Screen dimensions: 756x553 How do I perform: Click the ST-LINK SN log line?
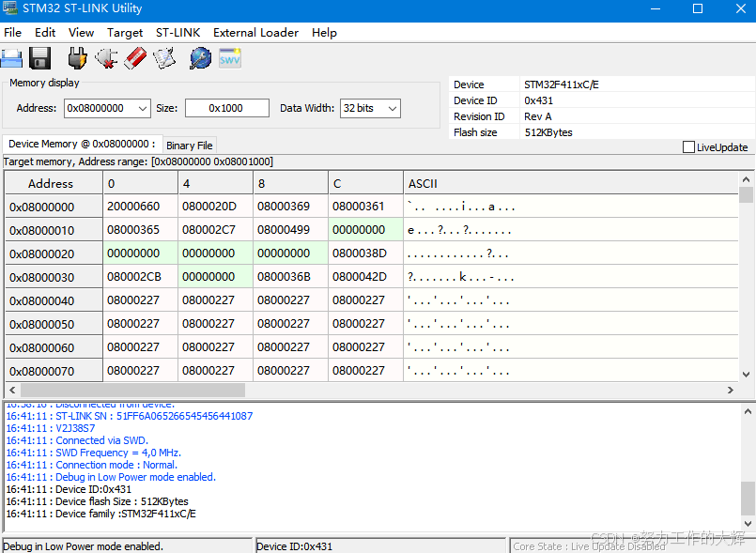pyautogui.click(x=130, y=416)
